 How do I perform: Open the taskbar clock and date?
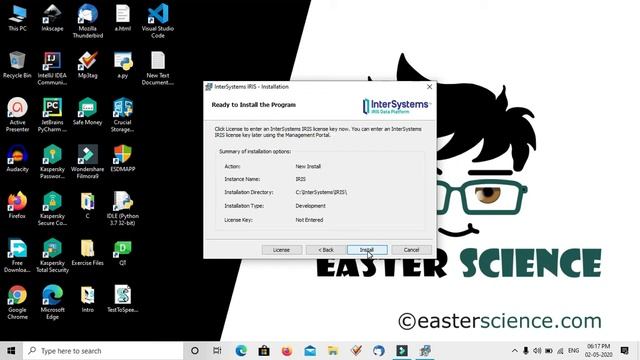point(598,351)
